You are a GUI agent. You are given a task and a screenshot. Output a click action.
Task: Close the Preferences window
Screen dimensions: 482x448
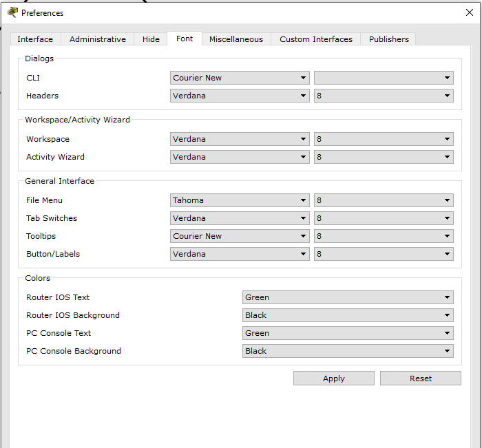pos(470,12)
